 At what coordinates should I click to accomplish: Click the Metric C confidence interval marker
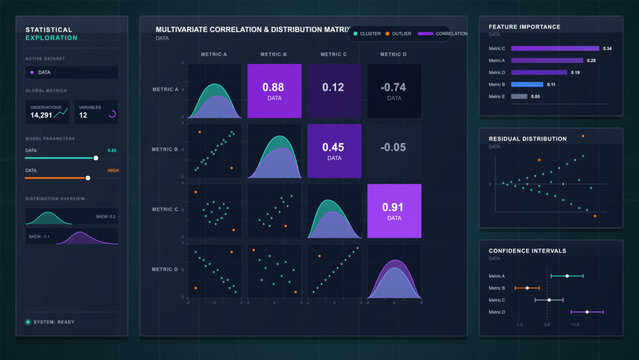pos(549,300)
